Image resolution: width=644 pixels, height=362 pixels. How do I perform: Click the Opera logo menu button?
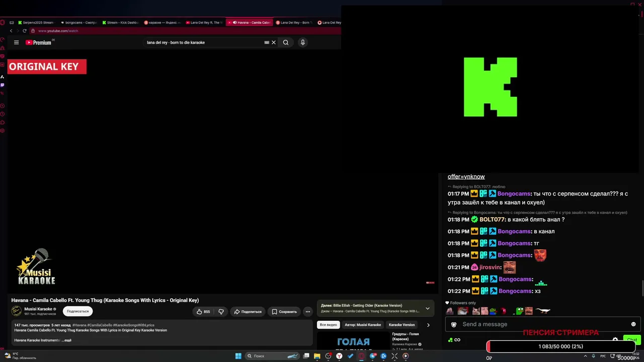click(3, 22)
